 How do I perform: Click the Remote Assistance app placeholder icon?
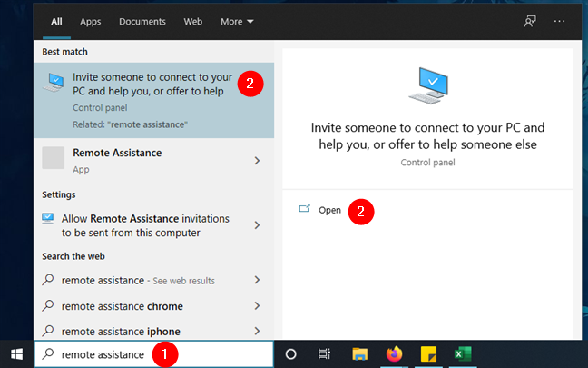click(x=53, y=158)
